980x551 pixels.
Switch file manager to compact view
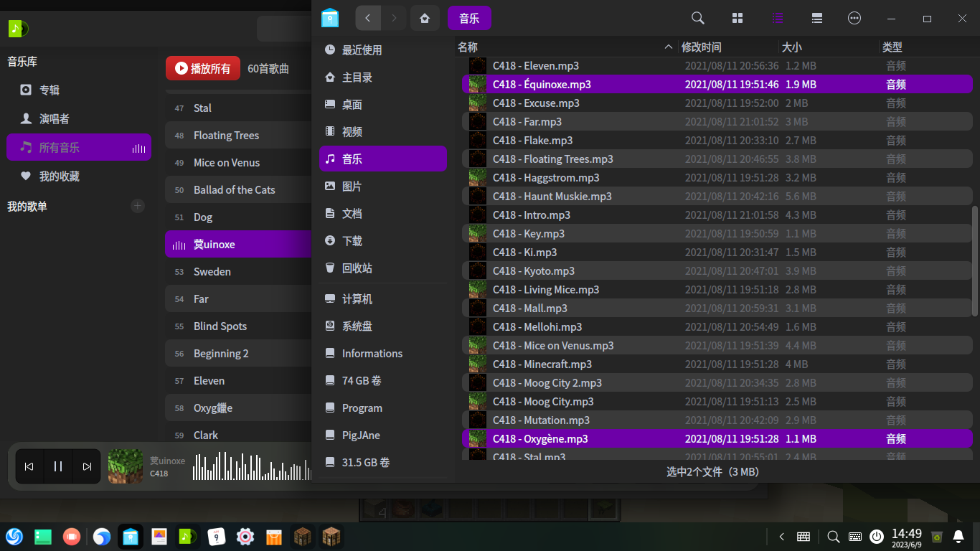click(x=816, y=18)
